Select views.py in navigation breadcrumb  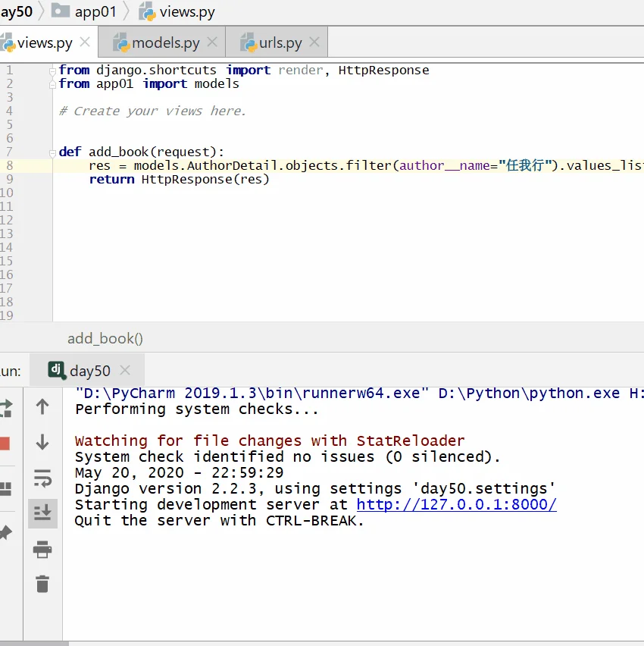[177, 12]
